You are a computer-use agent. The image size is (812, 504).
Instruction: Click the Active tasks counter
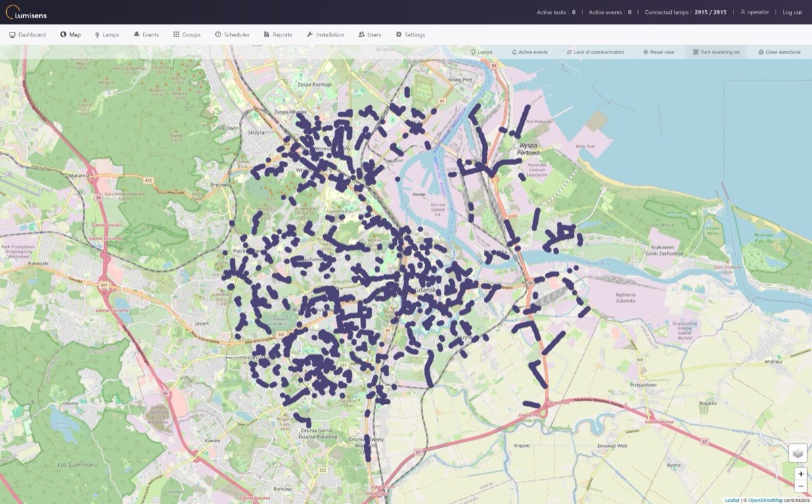pyautogui.click(x=556, y=12)
